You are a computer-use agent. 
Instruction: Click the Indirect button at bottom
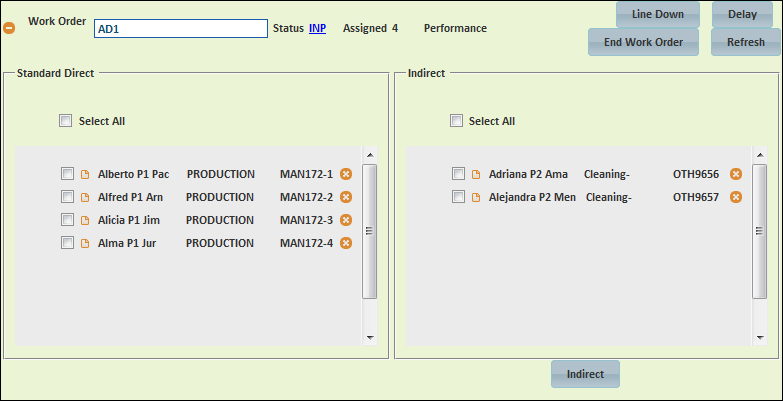click(x=585, y=374)
